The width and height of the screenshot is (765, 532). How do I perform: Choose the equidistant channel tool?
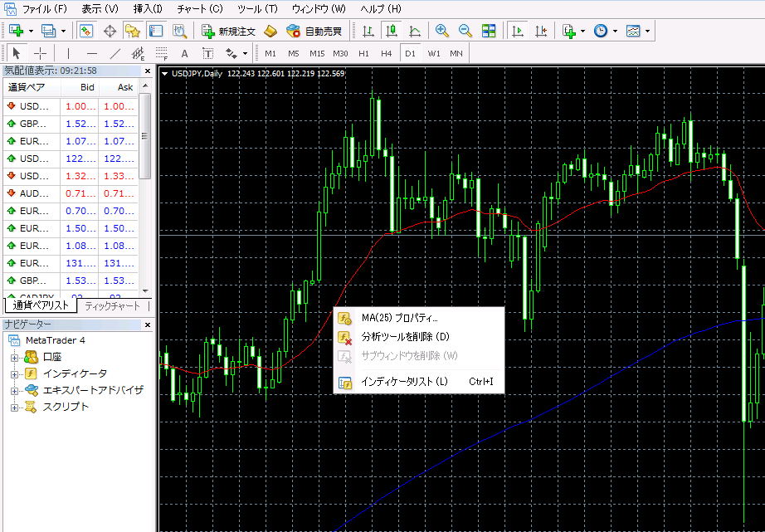point(139,53)
